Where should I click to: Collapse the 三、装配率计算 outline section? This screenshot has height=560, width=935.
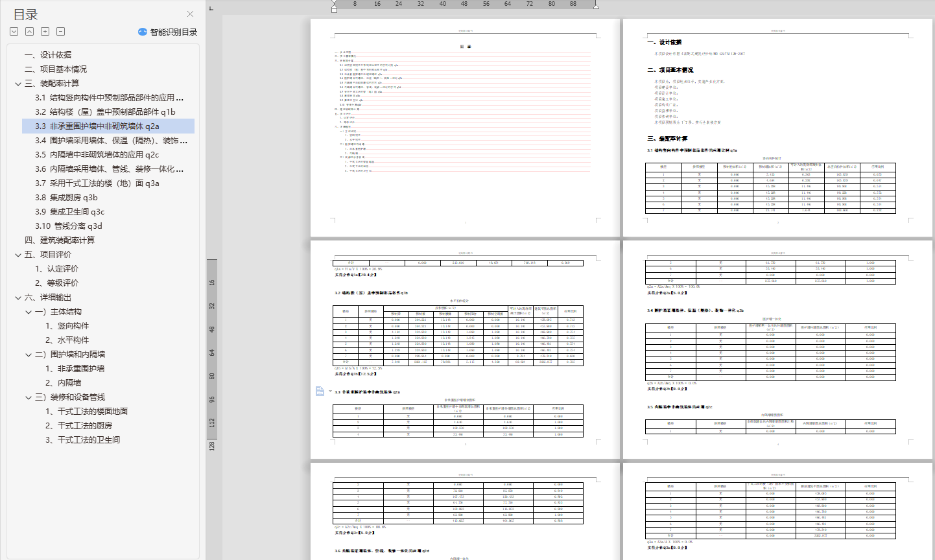[x=18, y=84]
